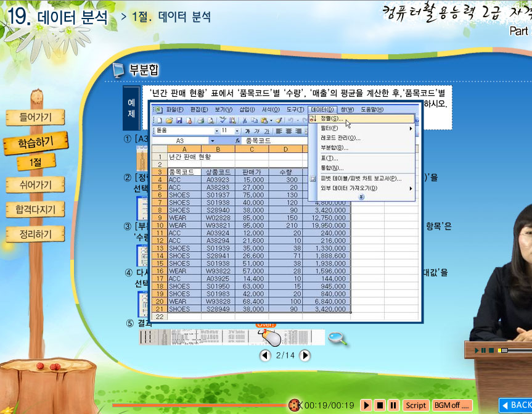Advance to next slide arrow
The height and width of the screenshot is (414, 532).
[305, 355]
